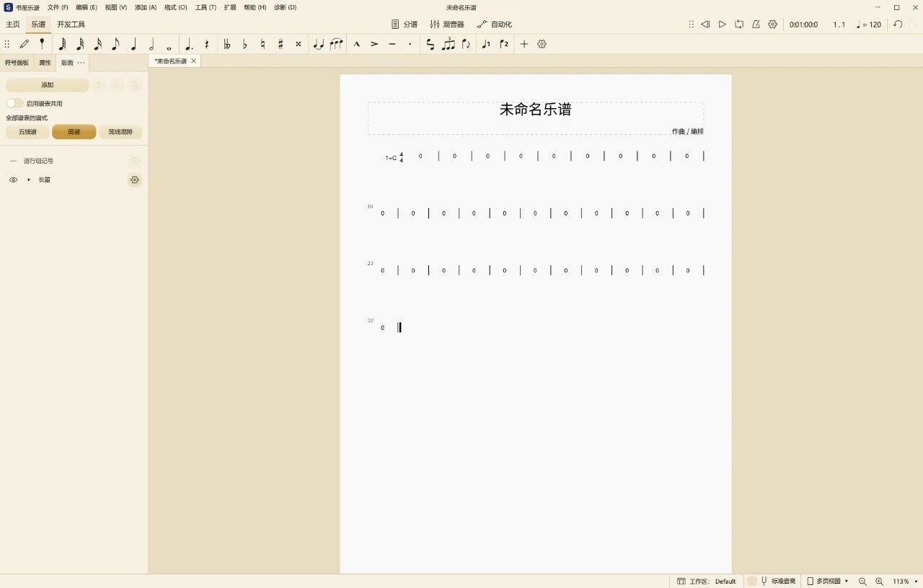The image size is (923, 588).
Task: Rewind playback to the start
Action: pyautogui.click(x=705, y=24)
